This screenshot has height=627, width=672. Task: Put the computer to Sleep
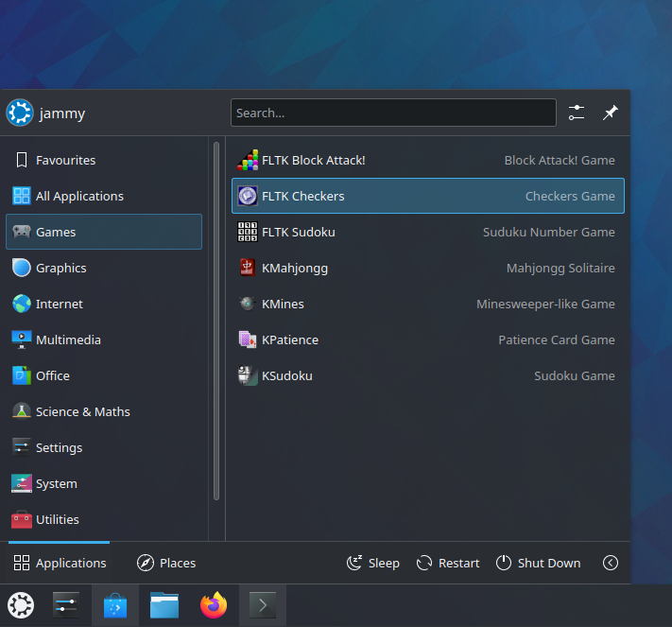point(373,563)
